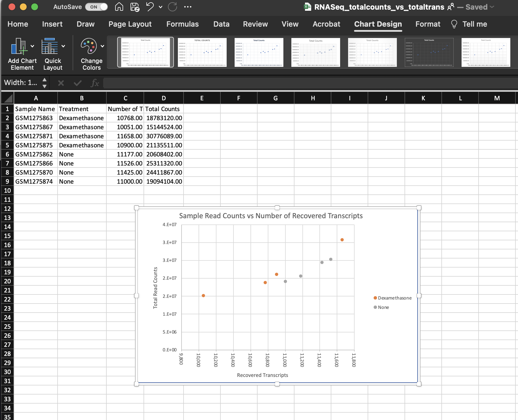Screen dimensions: 518x420
Task: Undo the last action
Action: pyautogui.click(x=150, y=7)
